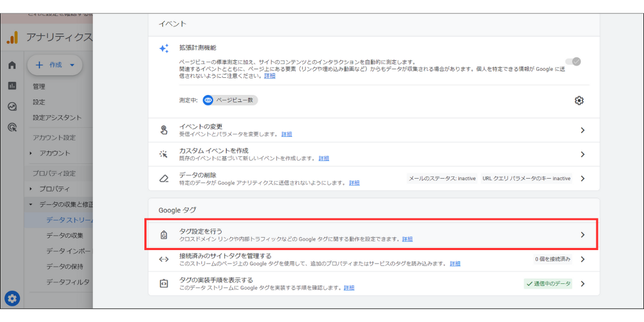The image size is (644, 322).
Task: Open the Reports bar-chart icon
Action: 12,86
